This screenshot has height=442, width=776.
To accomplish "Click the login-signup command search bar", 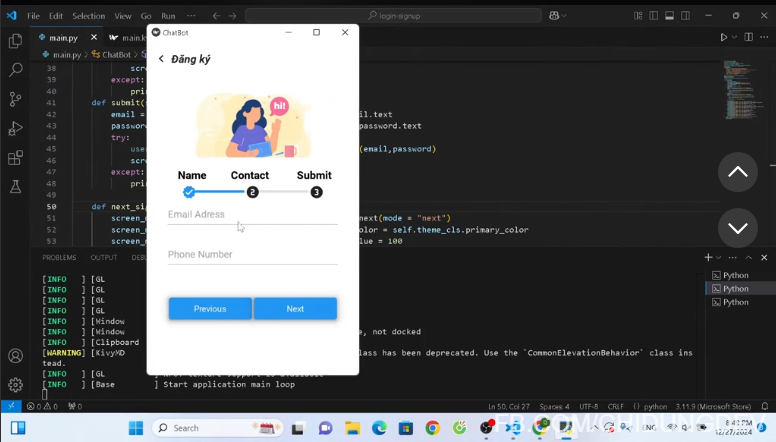I will click(393, 16).
